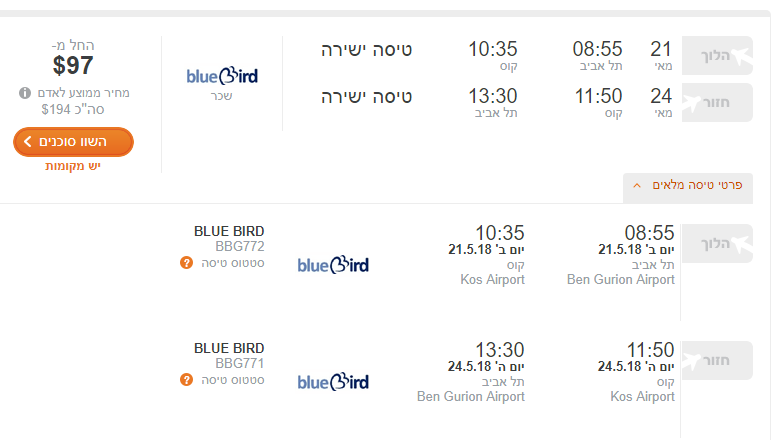Click Blue Bird logo on BBG772 row
Screen dimensions: 780x440
(x=333, y=265)
